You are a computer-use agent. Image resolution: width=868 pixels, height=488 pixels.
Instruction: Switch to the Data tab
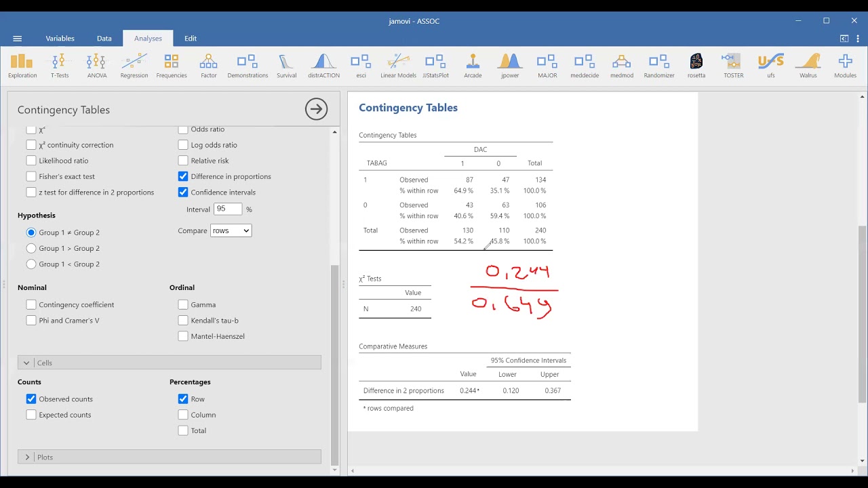(x=104, y=39)
